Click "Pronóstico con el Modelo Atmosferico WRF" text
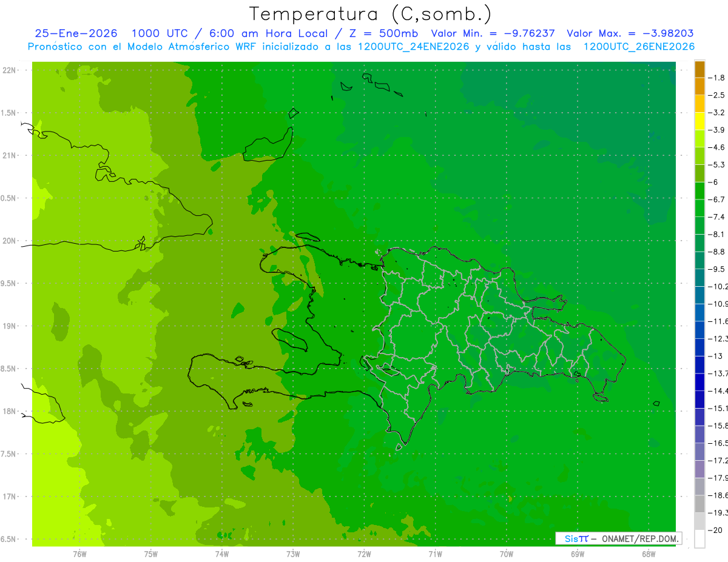 point(143,47)
